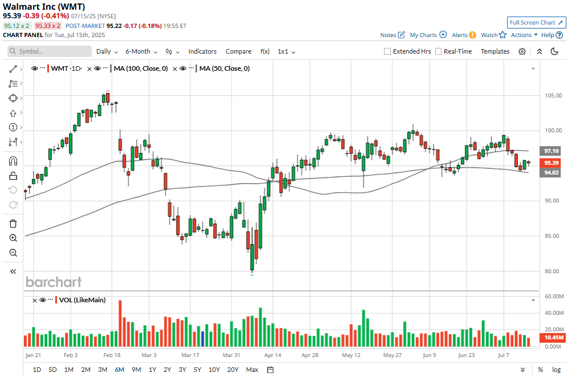This screenshot has width=588, height=385.
Task: Open the Daily frequency dropdown
Action: (107, 51)
